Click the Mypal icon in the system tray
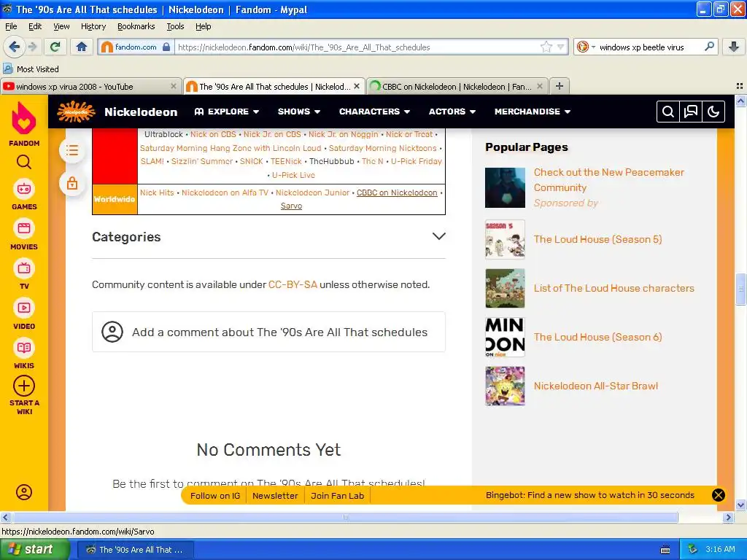Screen dimensions: 747x560 [692, 549]
